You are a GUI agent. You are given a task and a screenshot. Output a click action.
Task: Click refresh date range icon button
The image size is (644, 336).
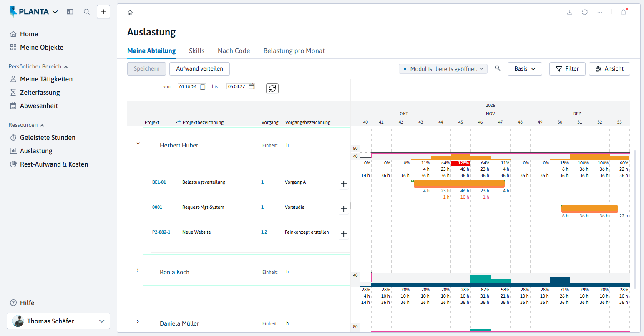tap(272, 88)
